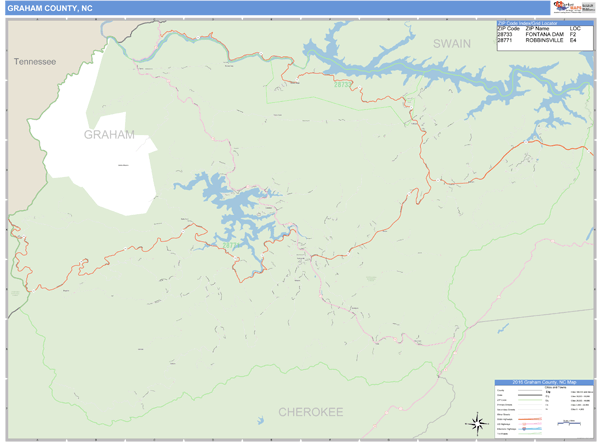Click the GRAHAM county label

[108, 134]
